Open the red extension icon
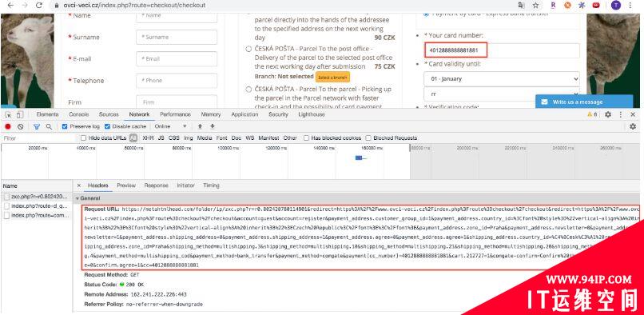This screenshot has width=644, height=315. coord(596,6)
